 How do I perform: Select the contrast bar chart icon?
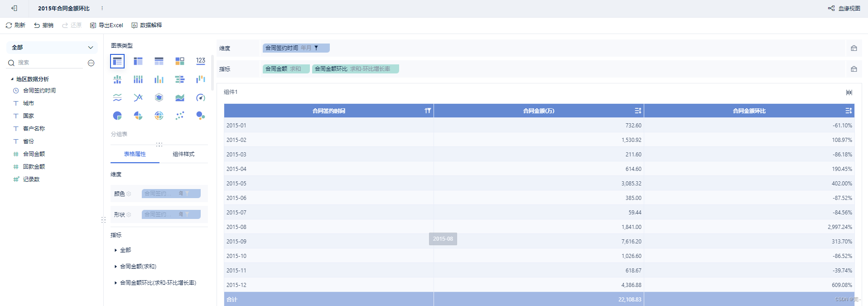pos(180,79)
